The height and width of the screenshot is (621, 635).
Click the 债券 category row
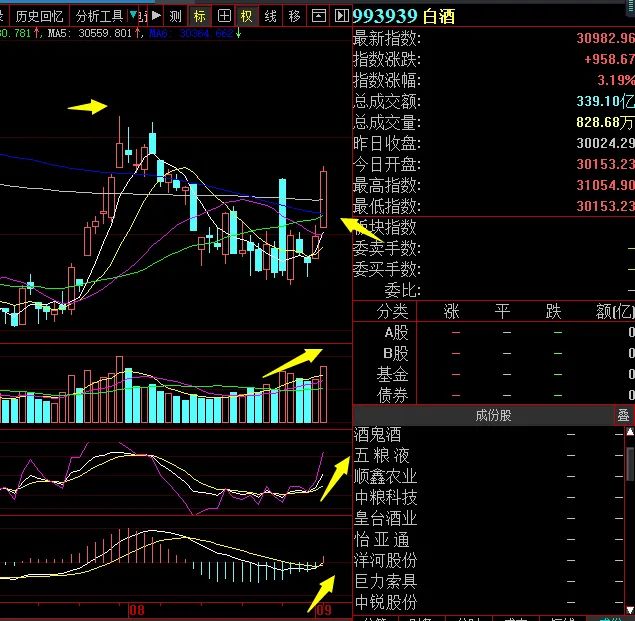click(493, 395)
